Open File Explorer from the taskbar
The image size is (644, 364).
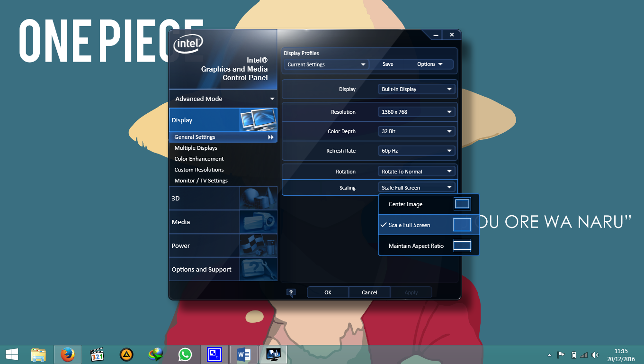(x=38, y=355)
